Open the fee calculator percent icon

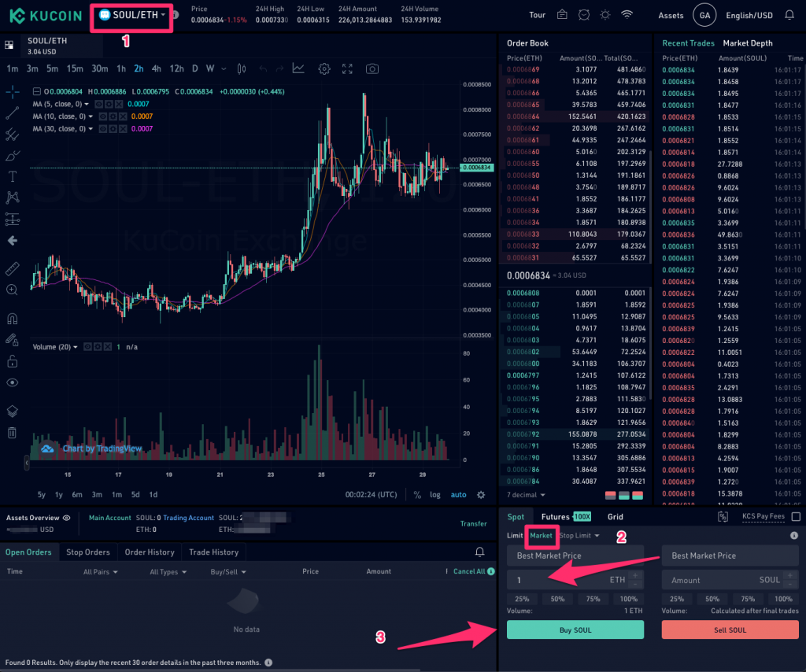point(723,517)
